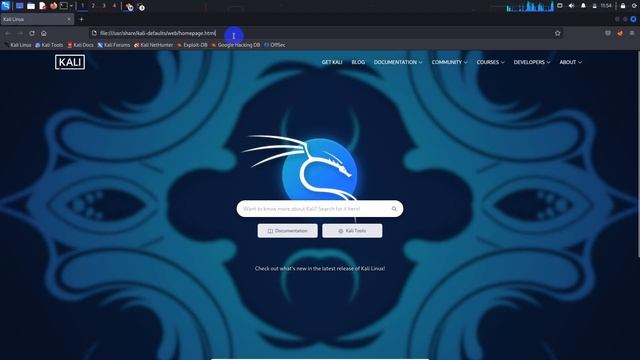Expand the COMMUNITY nav dropdown
Screen dimensions: 640x360
449,62
